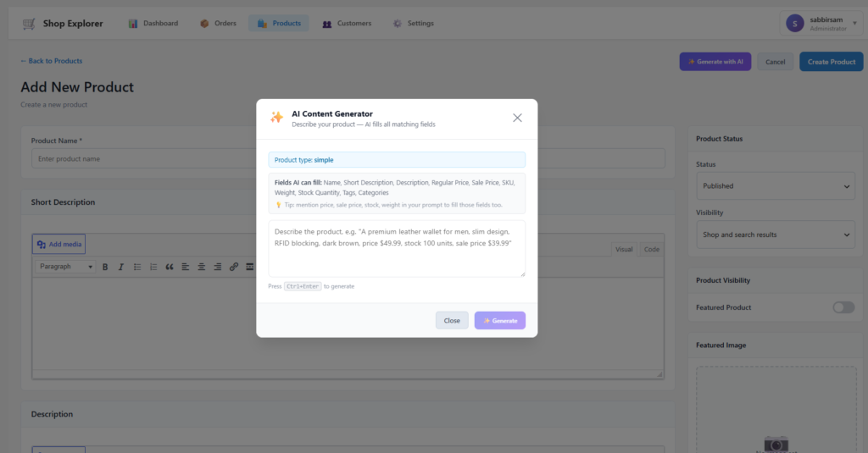Open the Customers section

click(347, 23)
